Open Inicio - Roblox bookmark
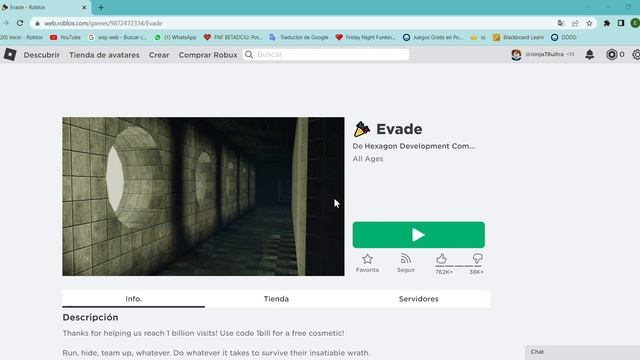The height and width of the screenshot is (360, 640). (x=21, y=37)
